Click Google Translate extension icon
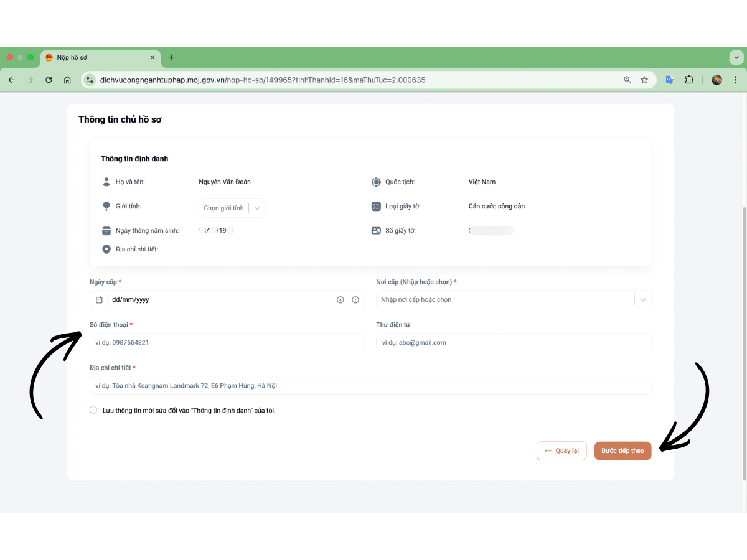 [x=670, y=80]
